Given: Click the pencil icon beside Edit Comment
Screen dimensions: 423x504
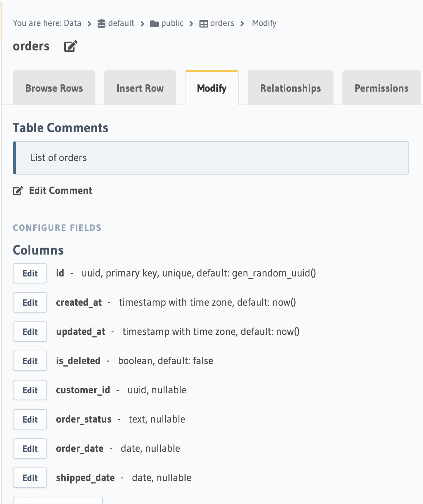Looking at the screenshot, I should 18,191.
